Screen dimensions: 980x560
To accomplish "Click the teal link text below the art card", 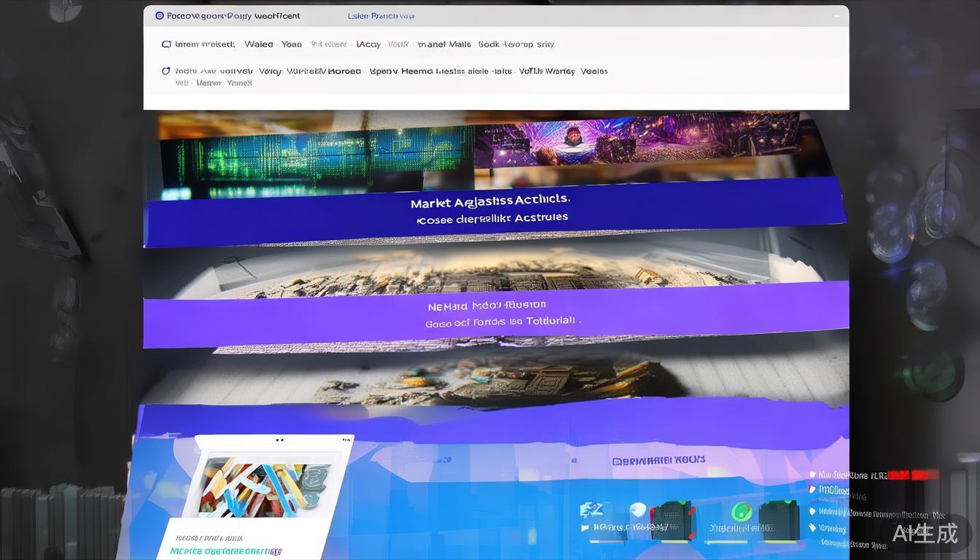I will [226, 551].
